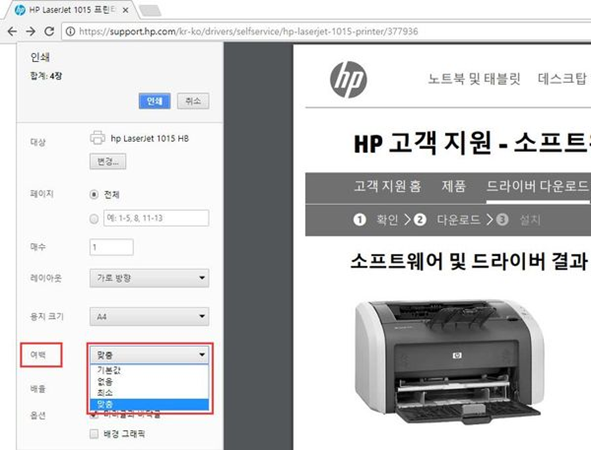Click the 드라이버 다운로드 tab in preview
The image size is (591, 450).
coord(537,186)
